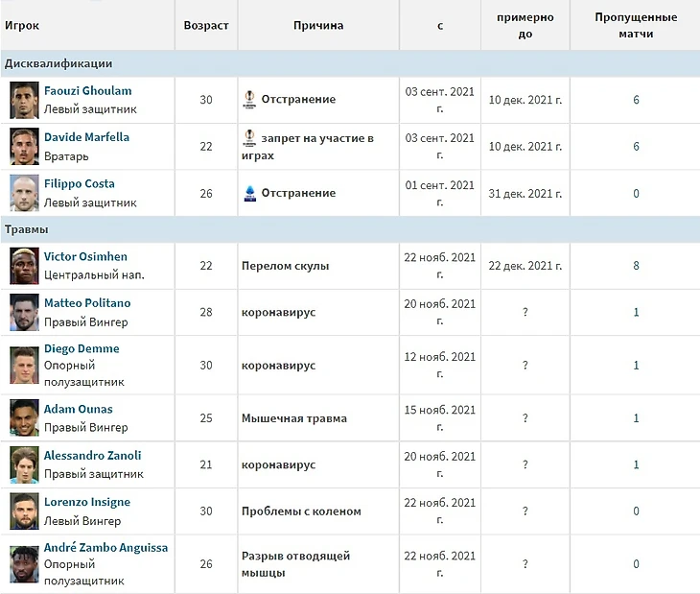Image resolution: width=700 pixels, height=594 pixels.
Task: Open Filippo Costa's player photo
Action: tap(24, 193)
